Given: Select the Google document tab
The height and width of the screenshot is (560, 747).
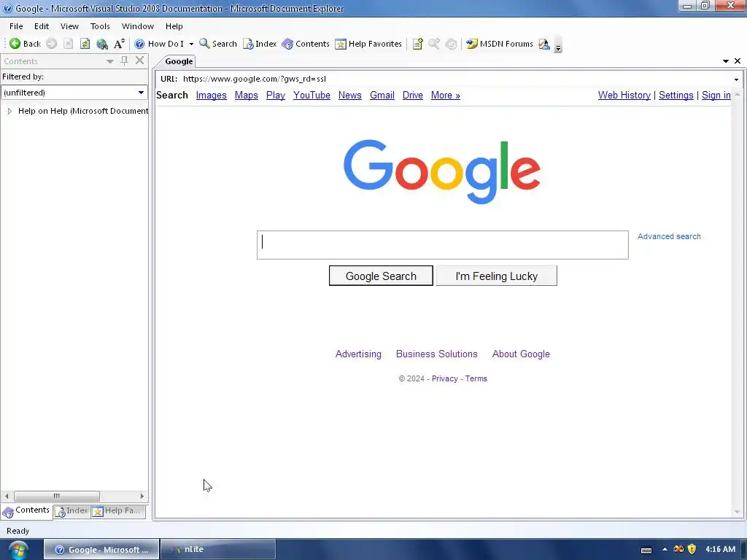Looking at the screenshot, I should pos(179,61).
